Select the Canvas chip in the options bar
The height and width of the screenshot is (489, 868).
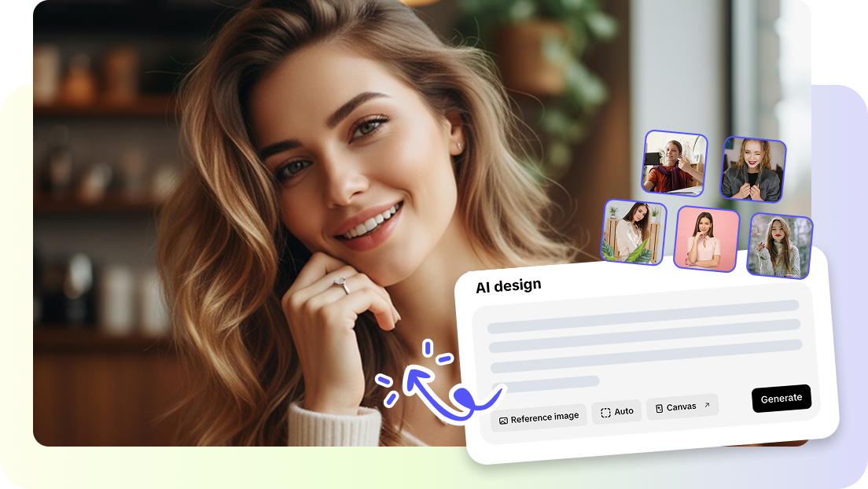click(681, 406)
